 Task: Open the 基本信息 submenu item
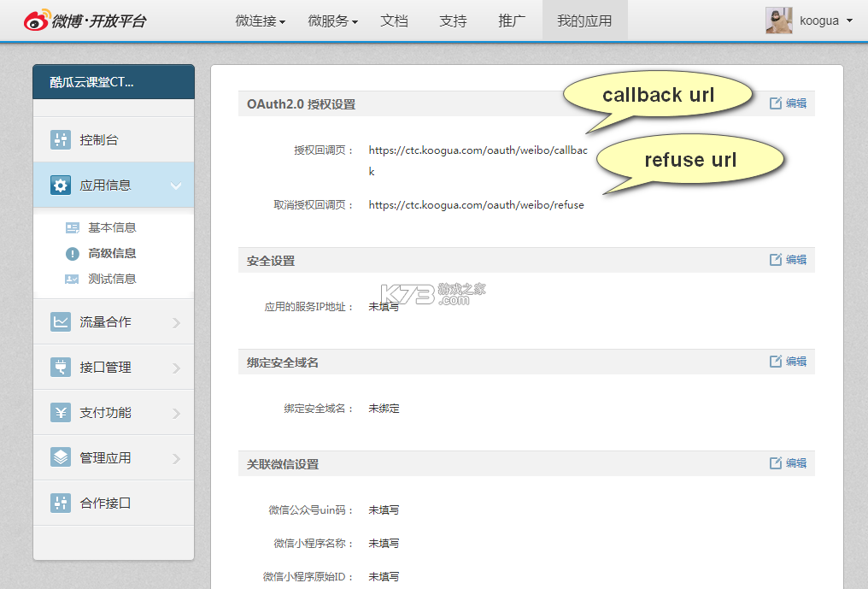[x=112, y=227]
